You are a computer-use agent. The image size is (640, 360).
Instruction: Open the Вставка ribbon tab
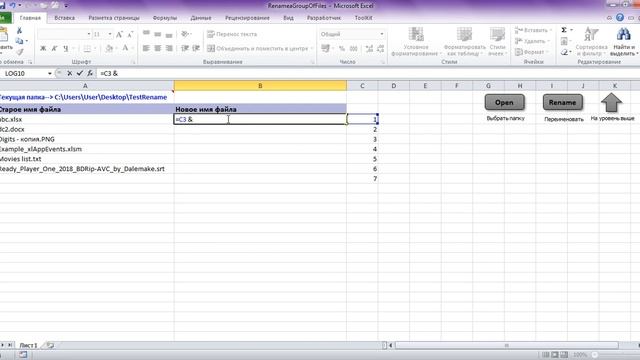click(x=64, y=18)
